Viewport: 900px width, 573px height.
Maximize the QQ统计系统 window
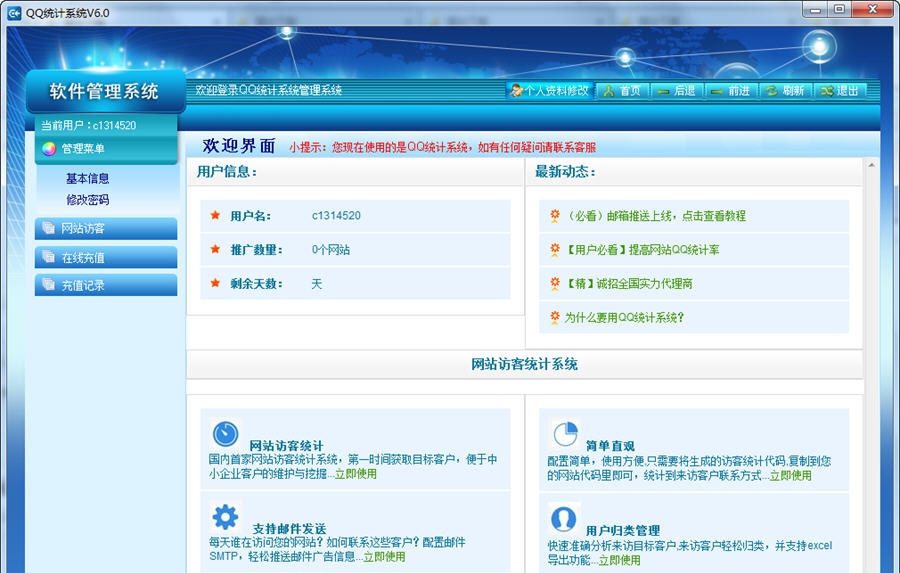pos(839,10)
